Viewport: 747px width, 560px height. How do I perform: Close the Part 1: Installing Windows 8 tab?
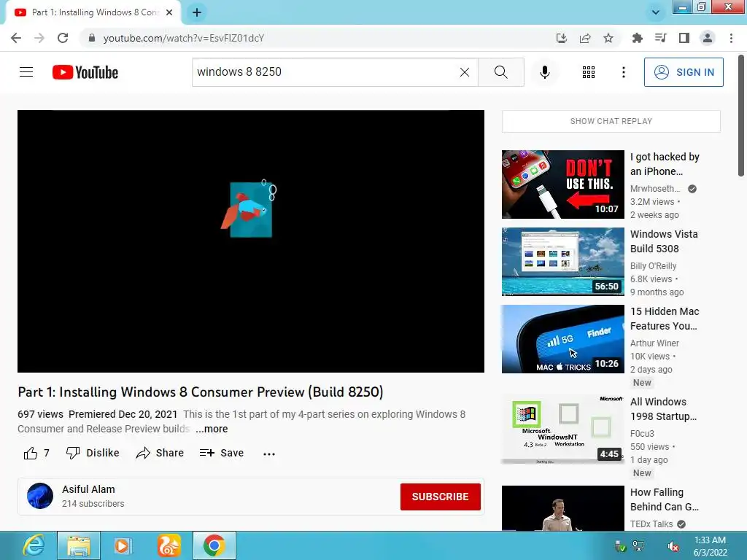pos(169,12)
